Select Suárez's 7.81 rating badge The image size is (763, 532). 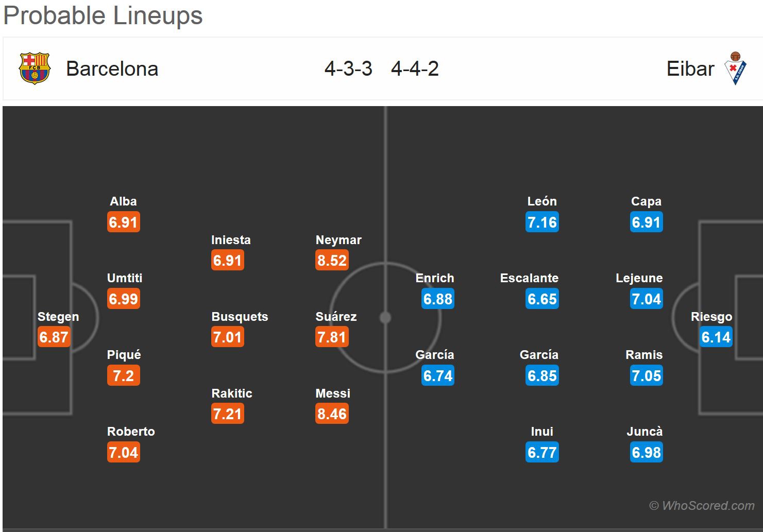[x=332, y=337]
